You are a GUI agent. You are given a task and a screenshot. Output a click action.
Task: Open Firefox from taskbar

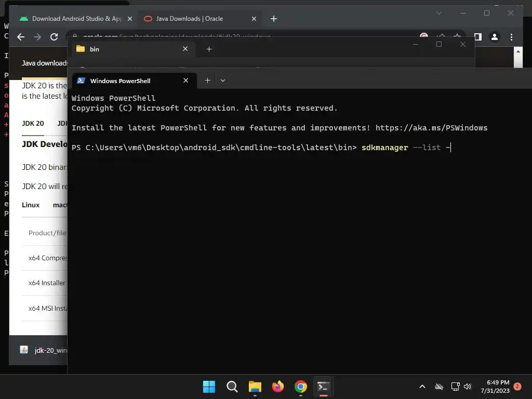click(278, 387)
